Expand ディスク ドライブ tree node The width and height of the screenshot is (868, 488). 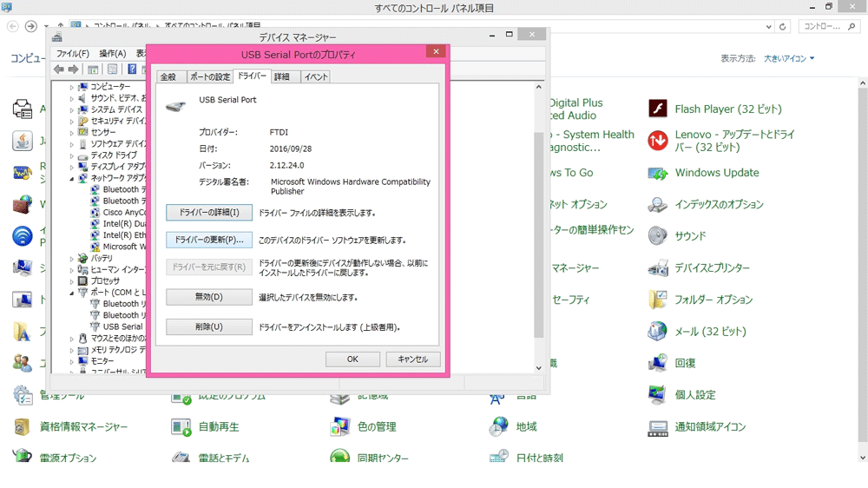[x=71, y=155]
